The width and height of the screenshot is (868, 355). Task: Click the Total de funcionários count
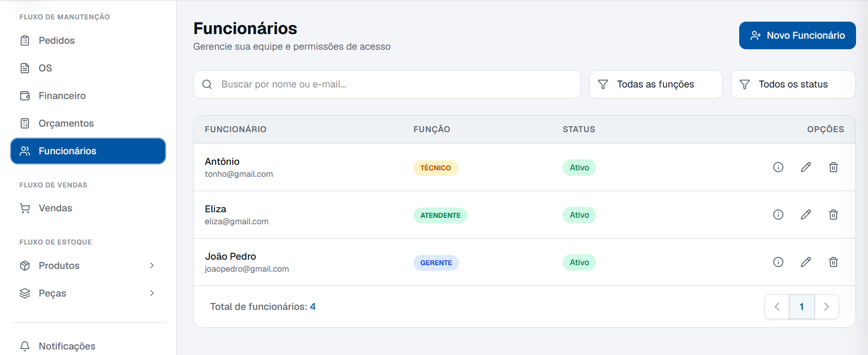313,307
